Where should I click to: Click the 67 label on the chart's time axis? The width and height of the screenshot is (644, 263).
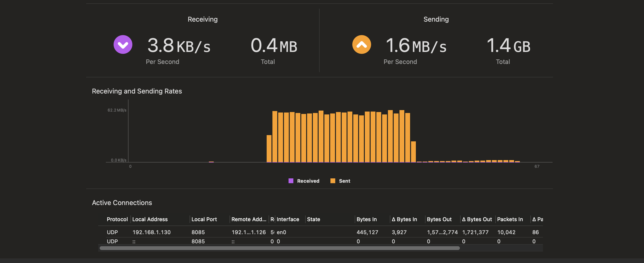point(537,166)
